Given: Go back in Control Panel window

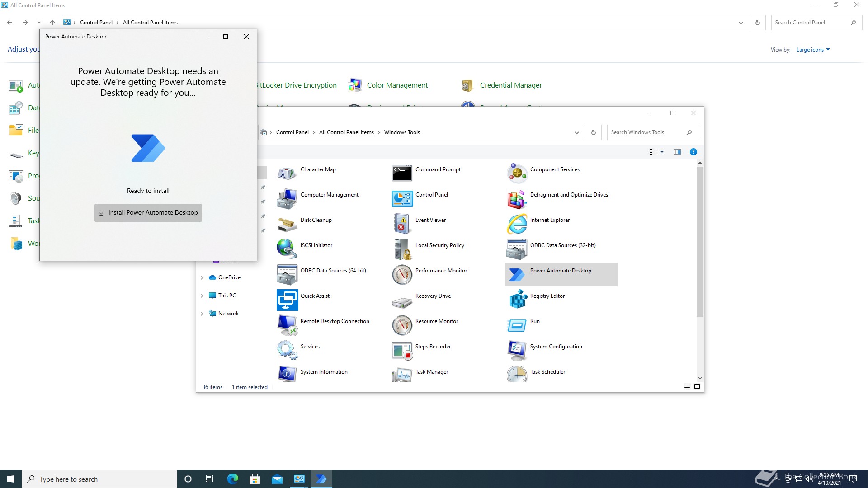Looking at the screenshot, I should coord(9,23).
